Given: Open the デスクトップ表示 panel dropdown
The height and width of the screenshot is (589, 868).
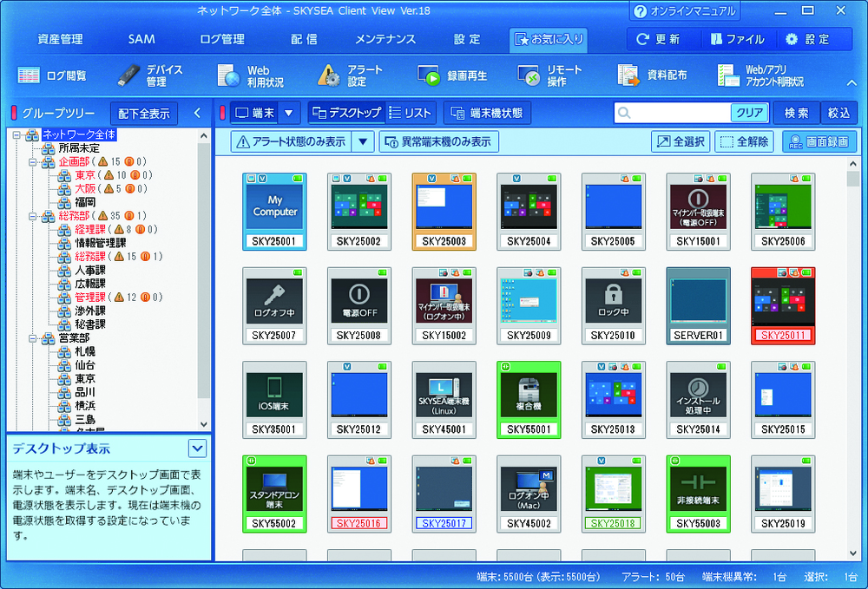Looking at the screenshot, I should (198, 448).
